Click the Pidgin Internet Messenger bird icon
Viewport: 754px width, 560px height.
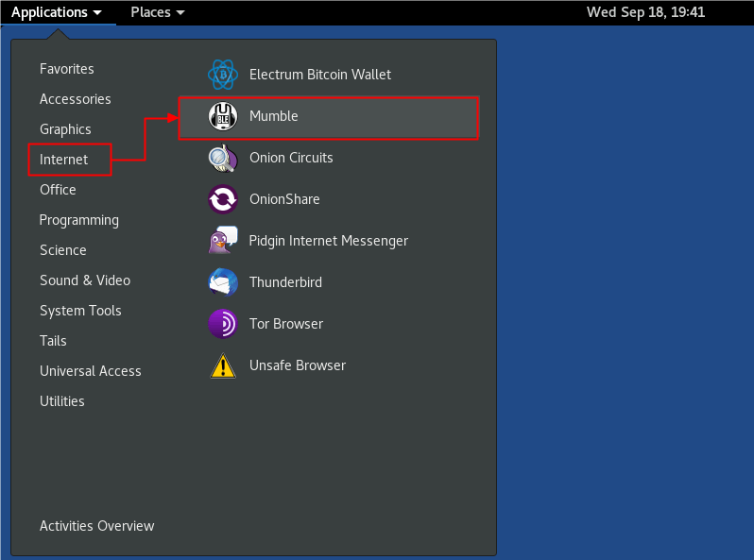223,241
